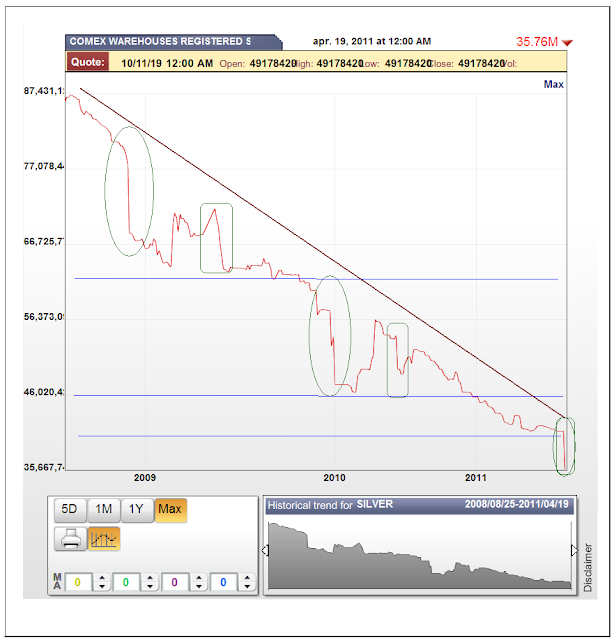614x640 pixels.
Task: Select the Max range button in controls
Action: coord(170,510)
